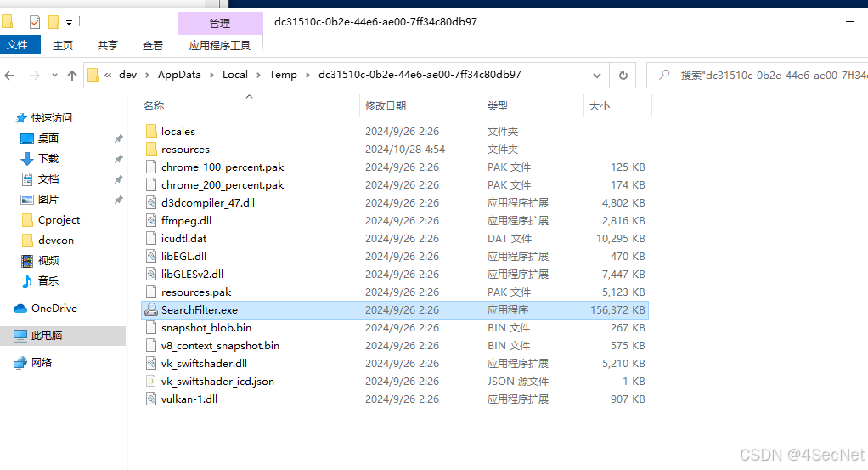
Task: Select chrome_200_percent.pak file name
Action: [x=223, y=185]
